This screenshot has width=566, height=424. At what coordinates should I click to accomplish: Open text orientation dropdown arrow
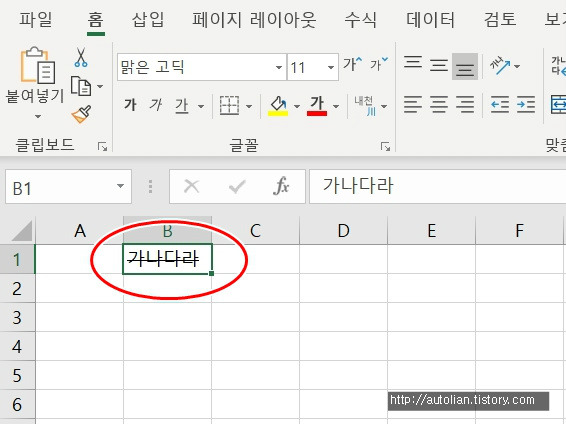click(517, 66)
